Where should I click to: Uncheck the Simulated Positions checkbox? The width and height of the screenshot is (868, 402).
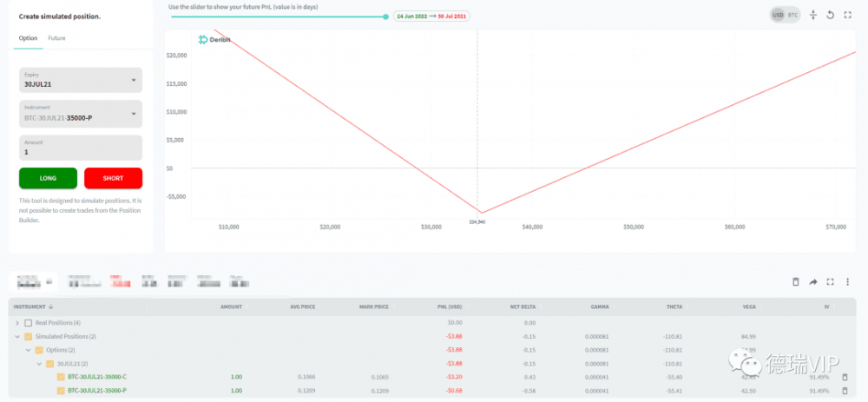28,336
